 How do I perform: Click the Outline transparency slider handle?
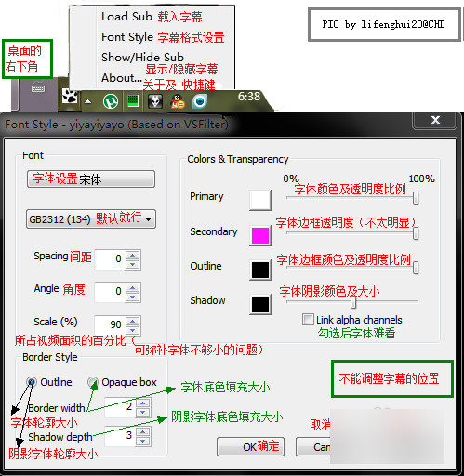tap(416, 268)
